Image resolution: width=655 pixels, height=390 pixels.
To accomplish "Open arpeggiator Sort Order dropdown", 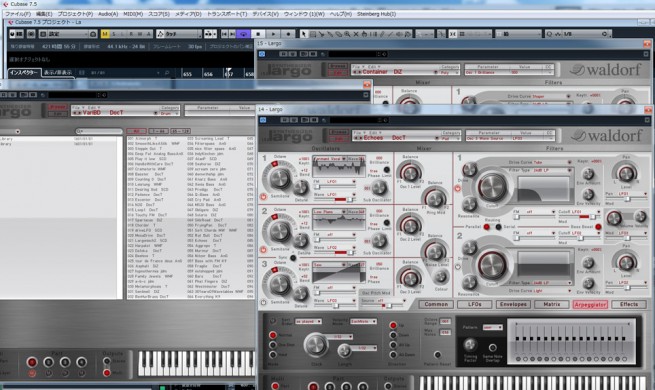I will (308, 321).
